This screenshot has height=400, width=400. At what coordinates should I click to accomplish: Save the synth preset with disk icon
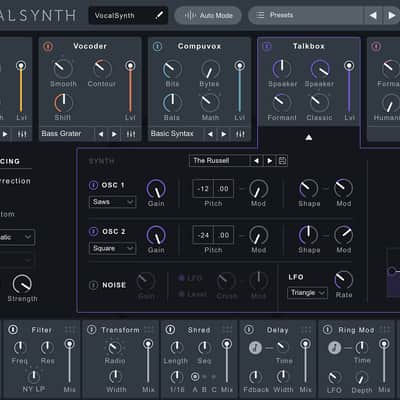point(282,161)
